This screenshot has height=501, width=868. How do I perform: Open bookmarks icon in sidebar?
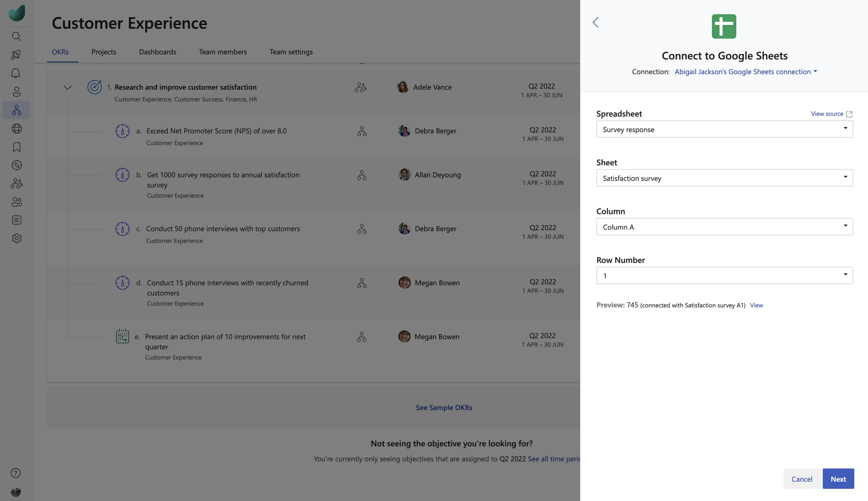coord(16,147)
